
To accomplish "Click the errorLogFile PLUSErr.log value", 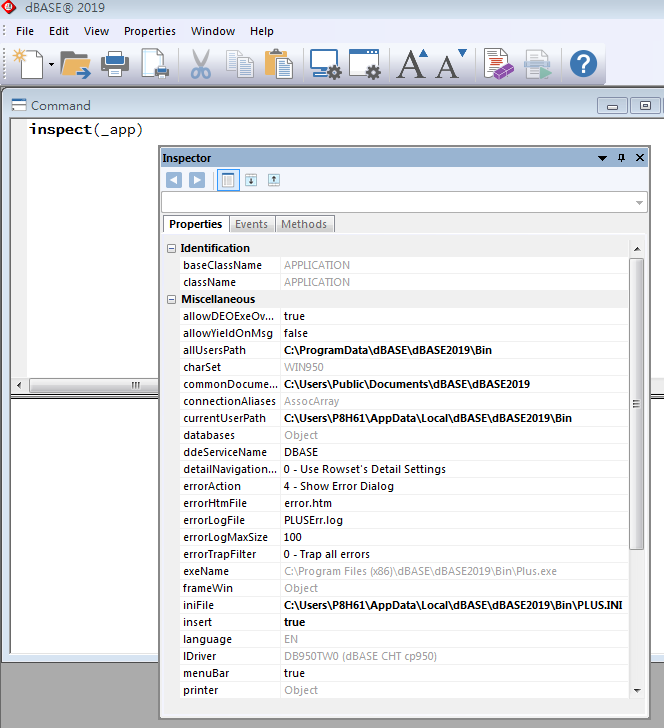I will pyautogui.click(x=454, y=520).
